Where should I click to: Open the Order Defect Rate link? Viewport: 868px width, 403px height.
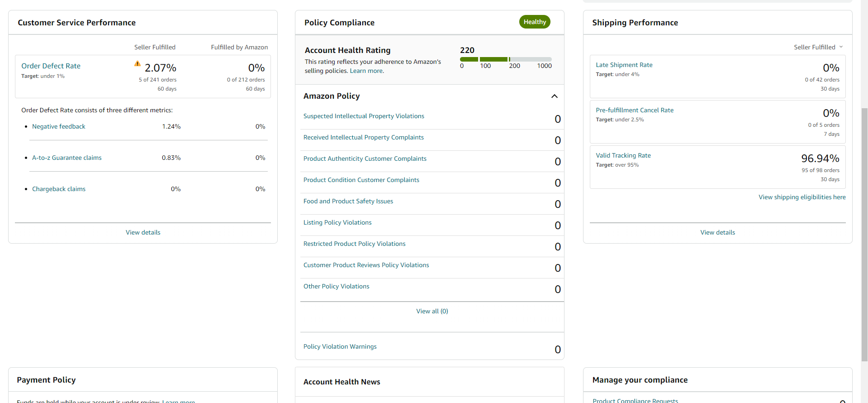(x=51, y=66)
